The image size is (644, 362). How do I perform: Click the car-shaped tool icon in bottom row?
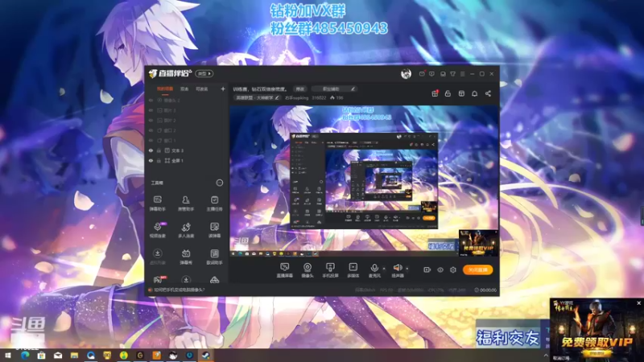214,280
